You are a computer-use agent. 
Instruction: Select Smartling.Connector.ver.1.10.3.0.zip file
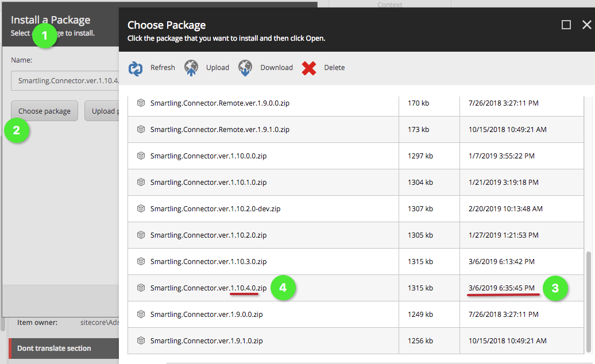pos(208,261)
